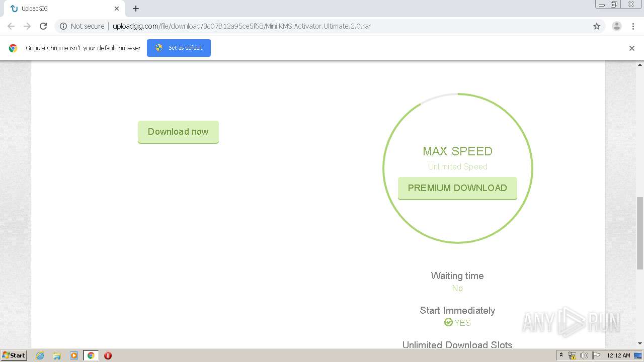This screenshot has width=644, height=362.
Task: Go back to previous page
Action: (11, 26)
